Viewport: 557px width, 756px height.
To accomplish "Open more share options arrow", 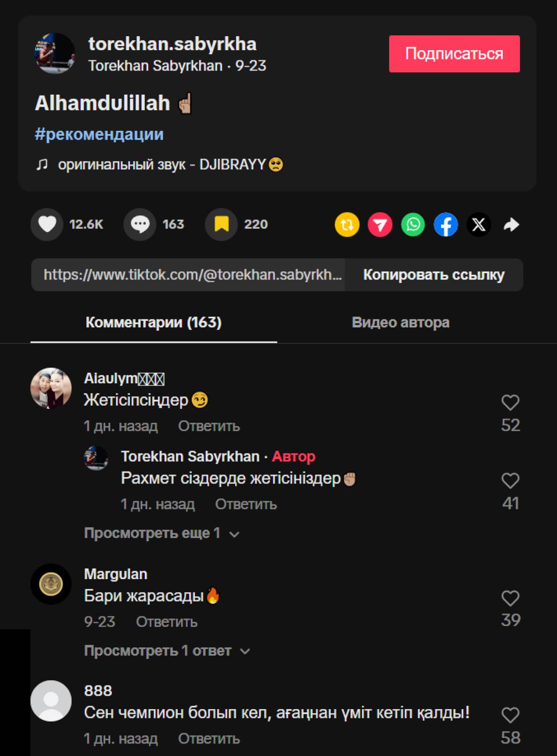I will (x=511, y=225).
